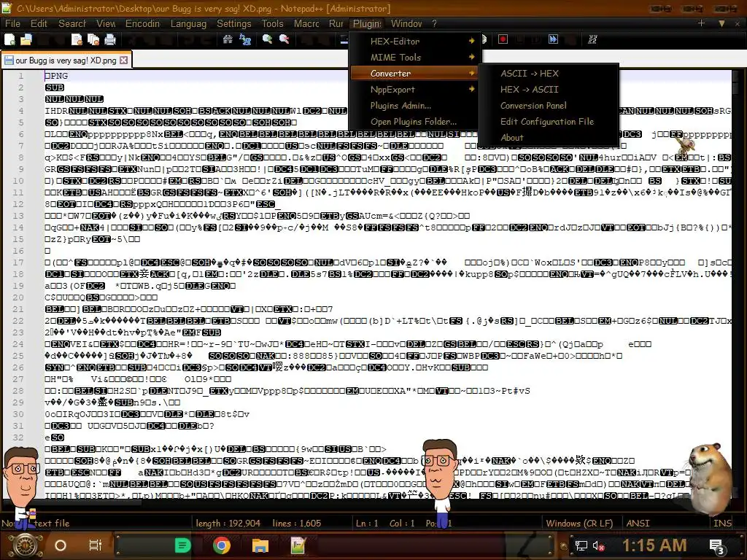The width and height of the screenshot is (747, 560).
Task: Click the network tray icon
Action: tap(581, 545)
